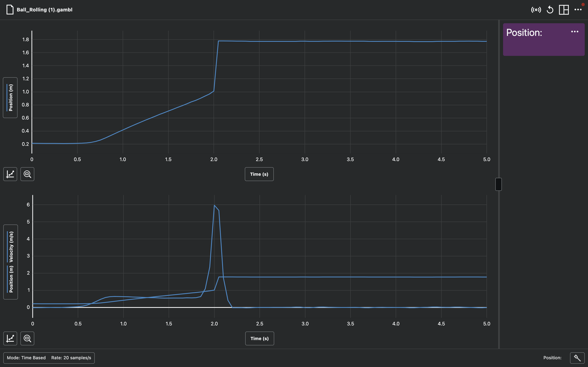Change the Position (m) y-axis variable
This screenshot has height=367, width=588.
pyautogui.click(x=10, y=98)
